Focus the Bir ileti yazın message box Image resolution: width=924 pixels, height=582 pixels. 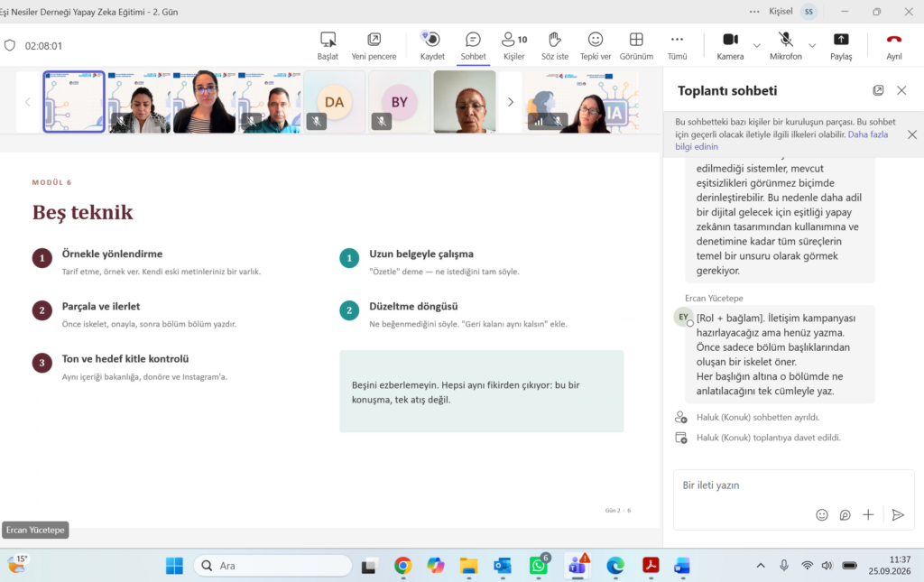coord(793,485)
